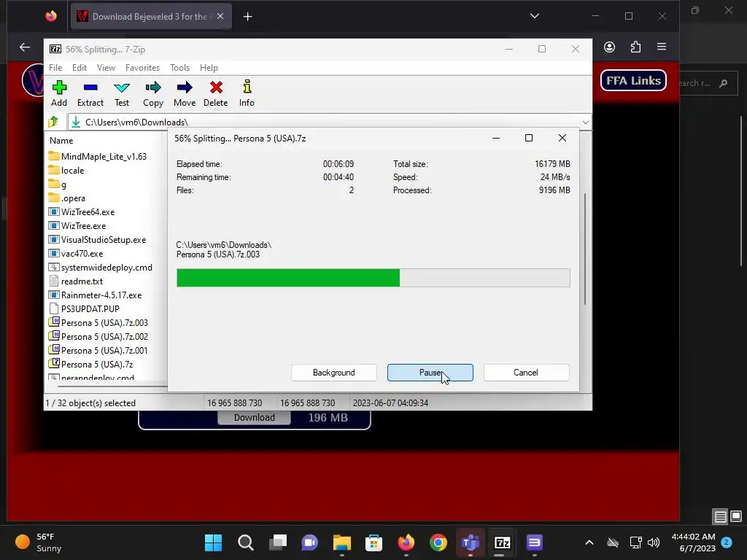Open the Firefox hamburger menu

tap(661, 47)
